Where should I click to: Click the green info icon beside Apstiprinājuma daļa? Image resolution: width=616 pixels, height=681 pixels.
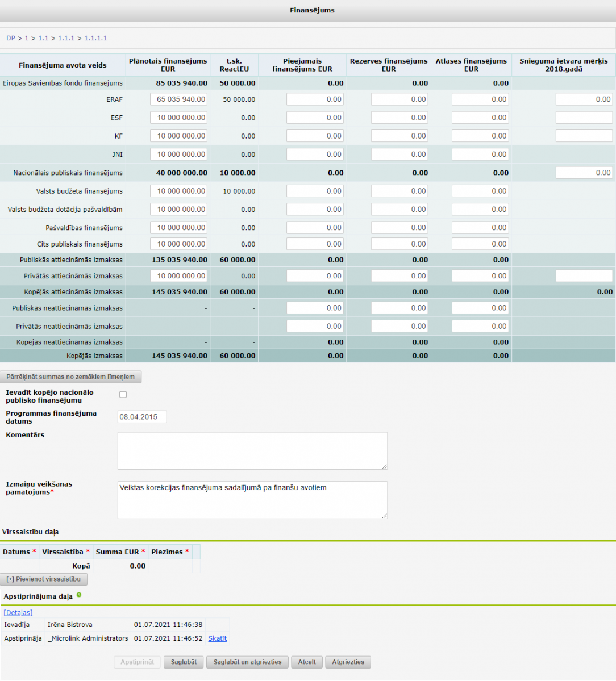point(79,595)
